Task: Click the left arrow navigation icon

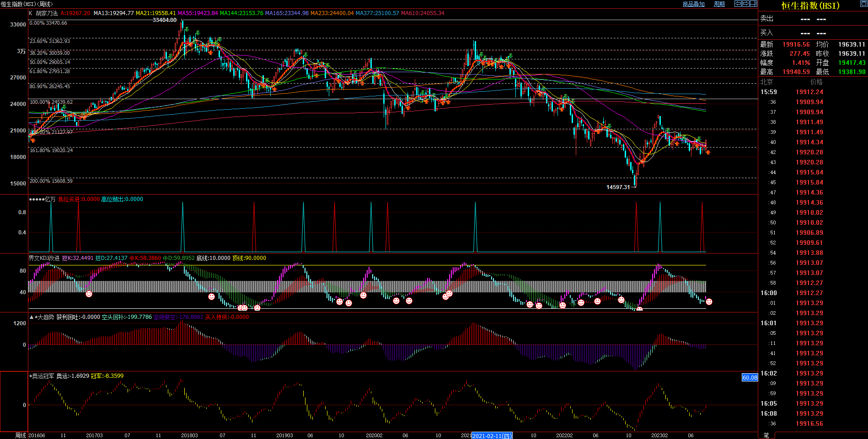Action: pos(738,4)
